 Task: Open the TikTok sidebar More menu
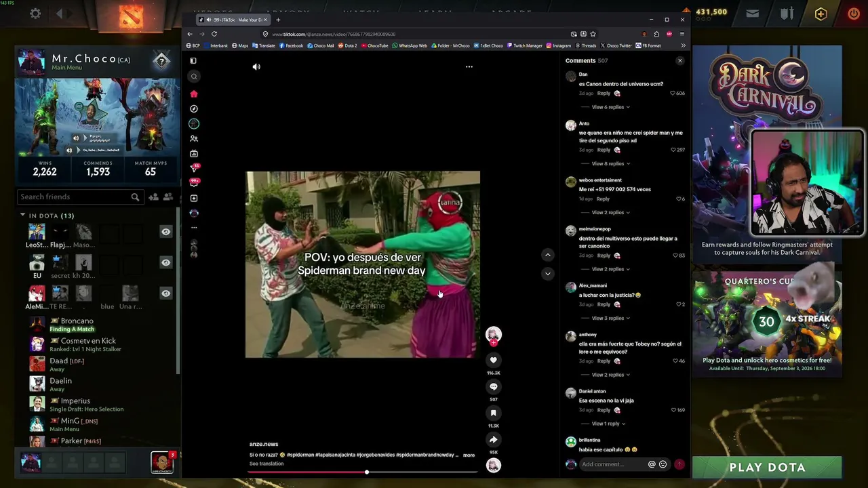point(194,228)
